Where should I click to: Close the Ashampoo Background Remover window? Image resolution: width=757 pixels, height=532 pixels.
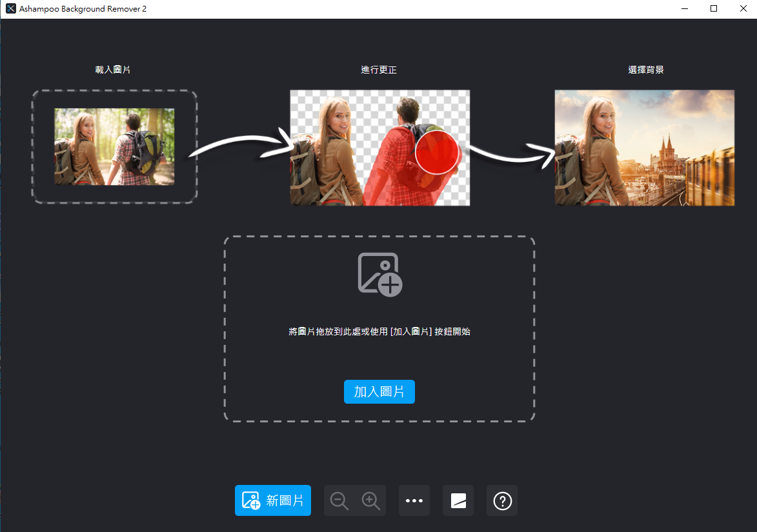pos(743,8)
